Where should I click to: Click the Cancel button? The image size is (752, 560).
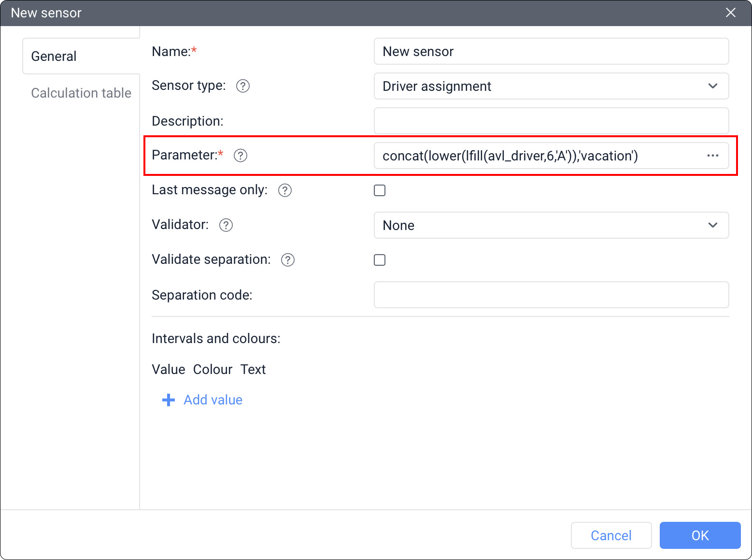[610, 535]
